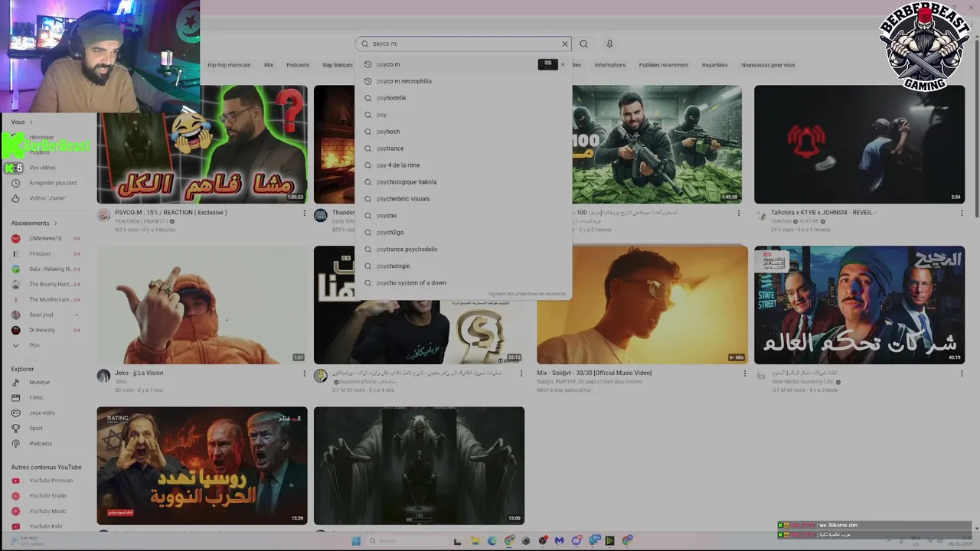Choose the 'psycho system of a down' suggestion
The height and width of the screenshot is (551, 980).
tap(464, 283)
